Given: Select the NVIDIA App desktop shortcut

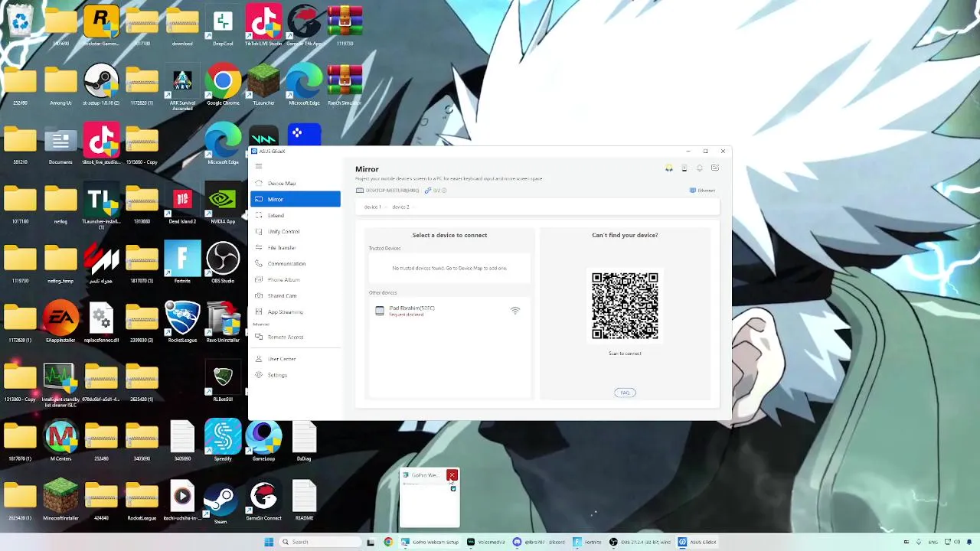Looking at the screenshot, I should pyautogui.click(x=223, y=204).
